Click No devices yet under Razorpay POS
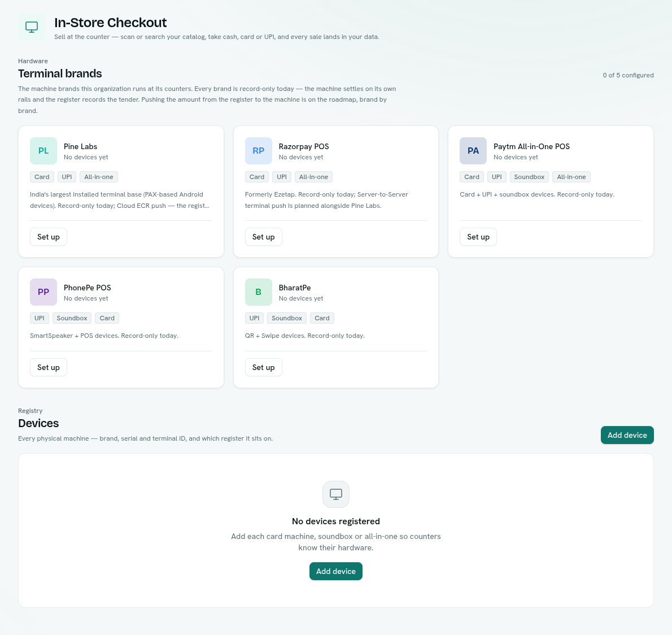Viewport: 672px width, 635px height. pos(301,158)
